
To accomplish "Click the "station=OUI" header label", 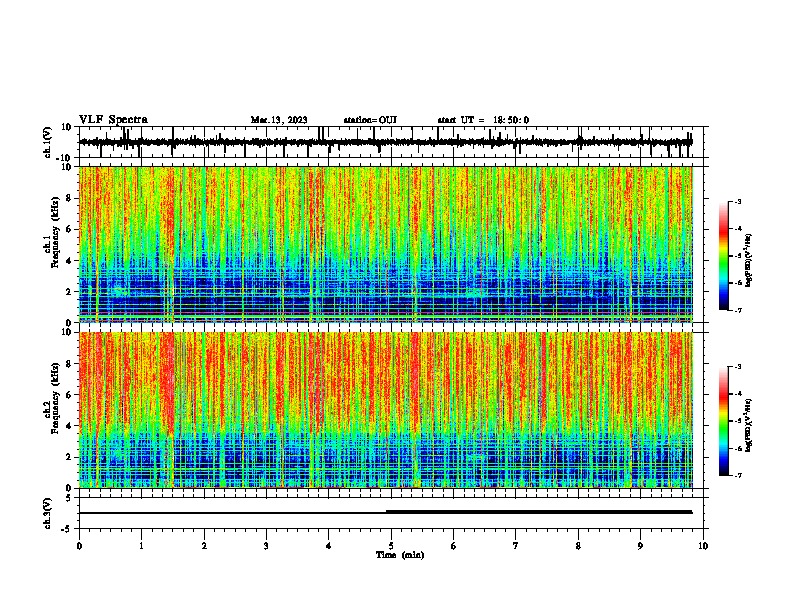I will point(370,120).
